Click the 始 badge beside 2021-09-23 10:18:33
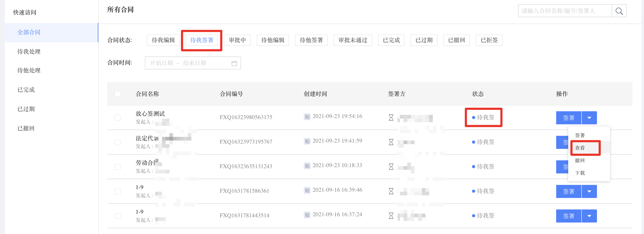Viewport: 644px width, 234px height. tap(307, 166)
